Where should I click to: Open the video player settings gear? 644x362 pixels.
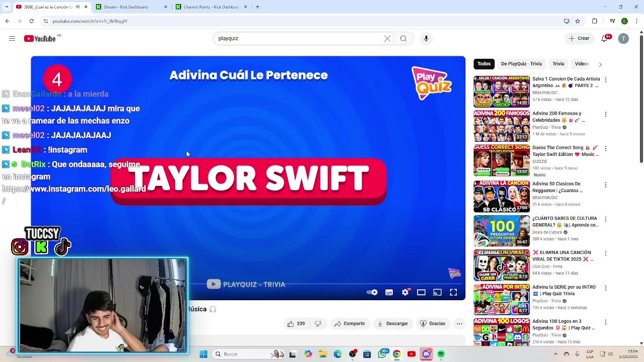coord(406,292)
